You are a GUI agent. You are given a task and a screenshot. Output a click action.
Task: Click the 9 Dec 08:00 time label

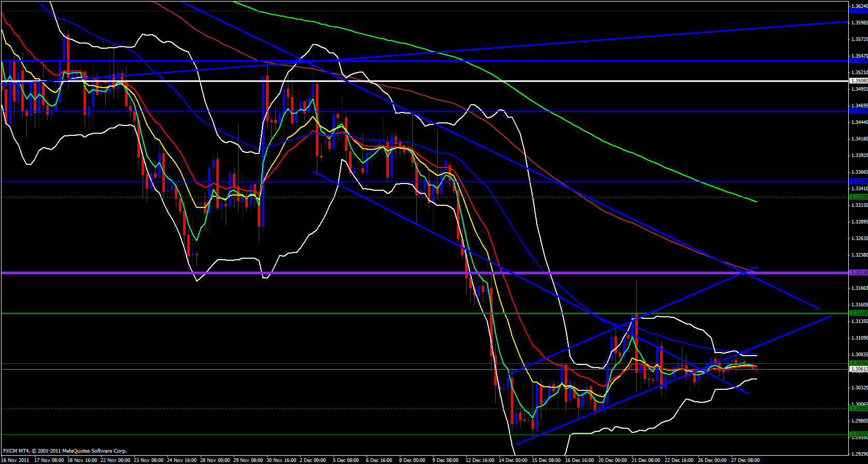tap(445, 460)
